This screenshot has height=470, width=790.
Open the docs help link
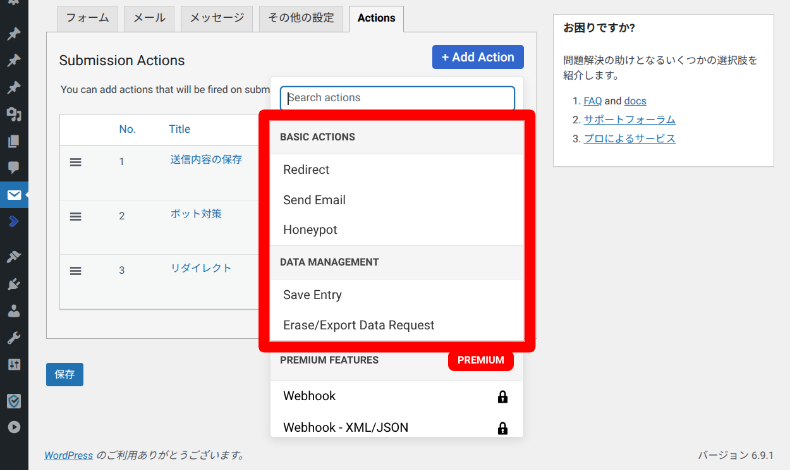[635, 101]
